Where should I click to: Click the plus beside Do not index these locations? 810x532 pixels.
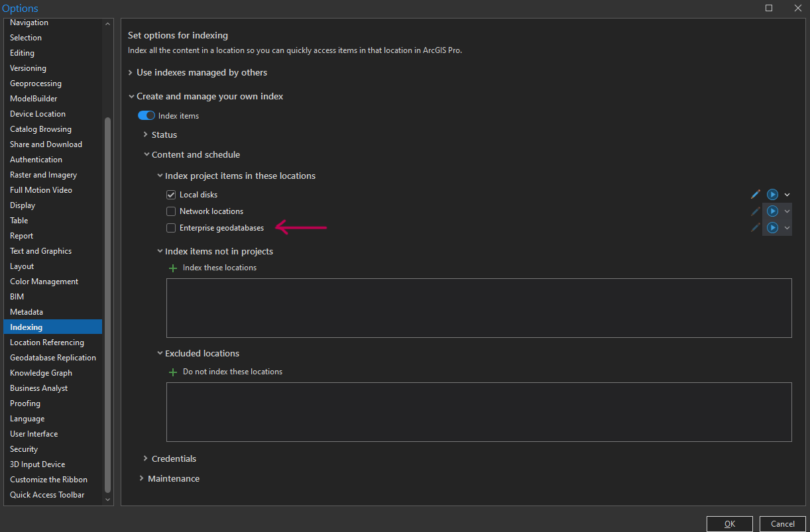[173, 372]
